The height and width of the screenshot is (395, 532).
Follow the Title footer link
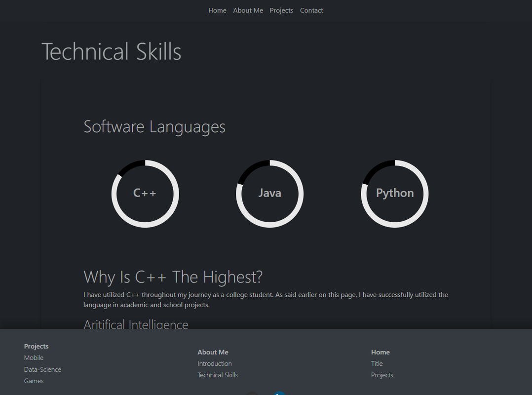point(377,363)
